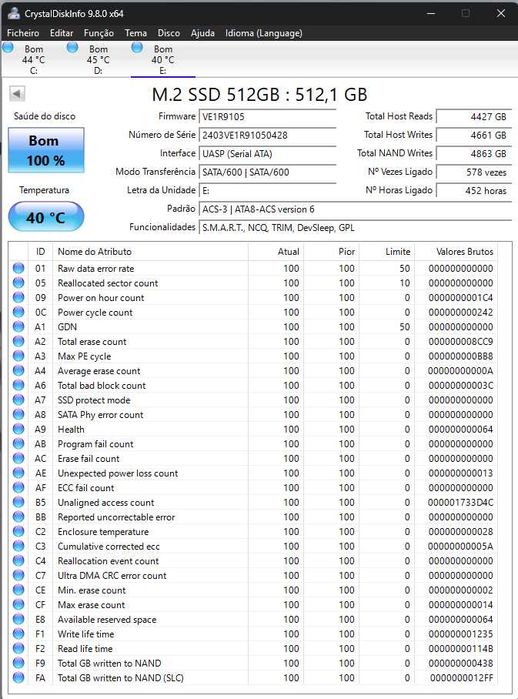Open the Função menu

[99, 33]
